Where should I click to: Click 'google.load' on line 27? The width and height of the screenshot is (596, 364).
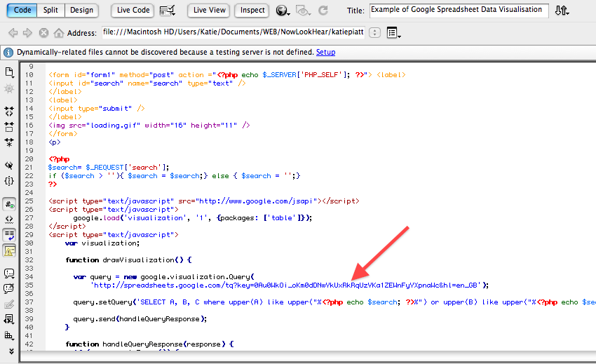96,218
